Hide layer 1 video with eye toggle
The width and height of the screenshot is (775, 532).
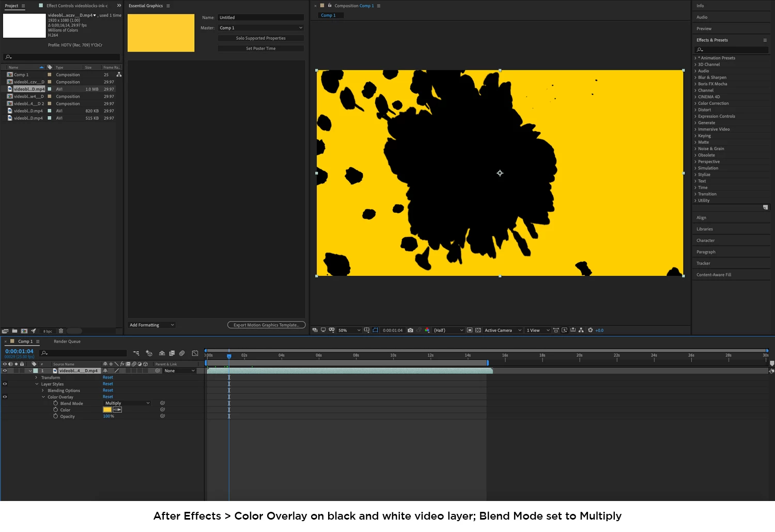pyautogui.click(x=5, y=371)
